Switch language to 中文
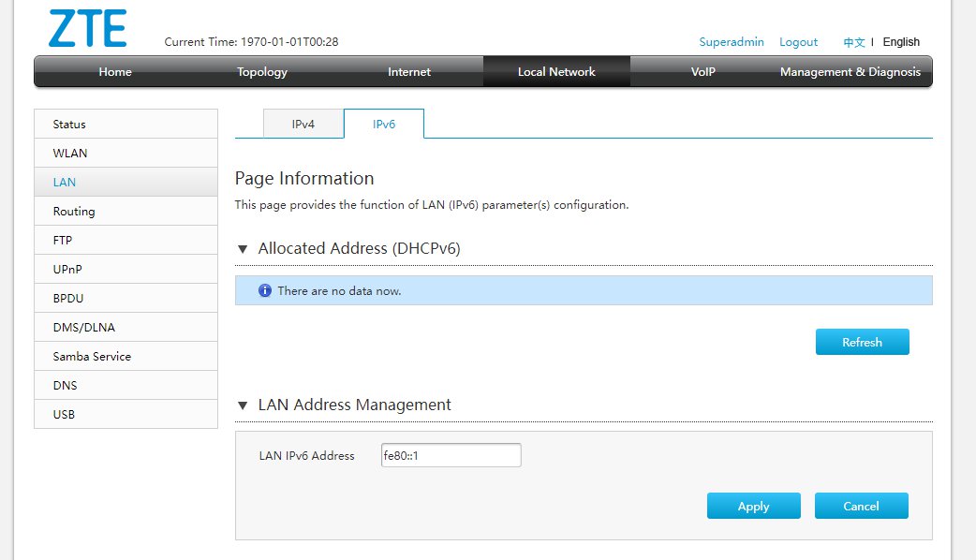The height and width of the screenshot is (560, 976). 853,42
